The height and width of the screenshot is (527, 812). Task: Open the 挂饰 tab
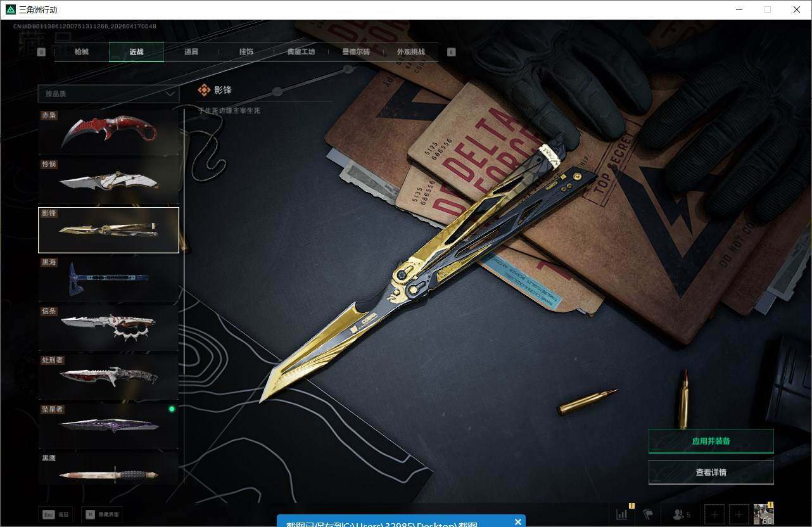tap(246, 52)
